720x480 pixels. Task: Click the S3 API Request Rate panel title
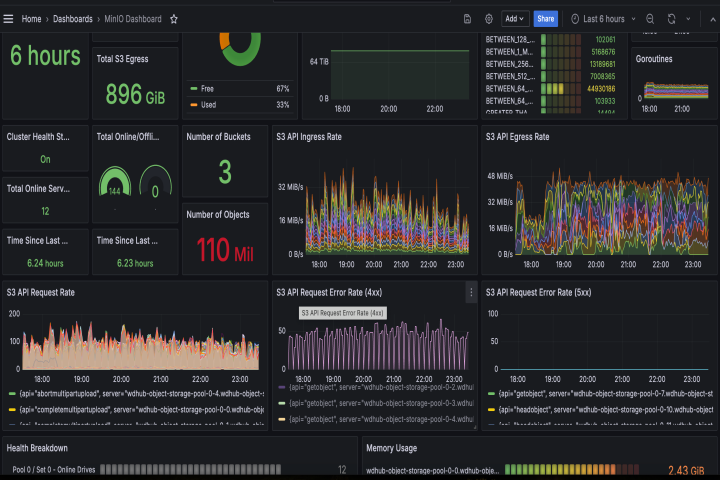click(40, 293)
